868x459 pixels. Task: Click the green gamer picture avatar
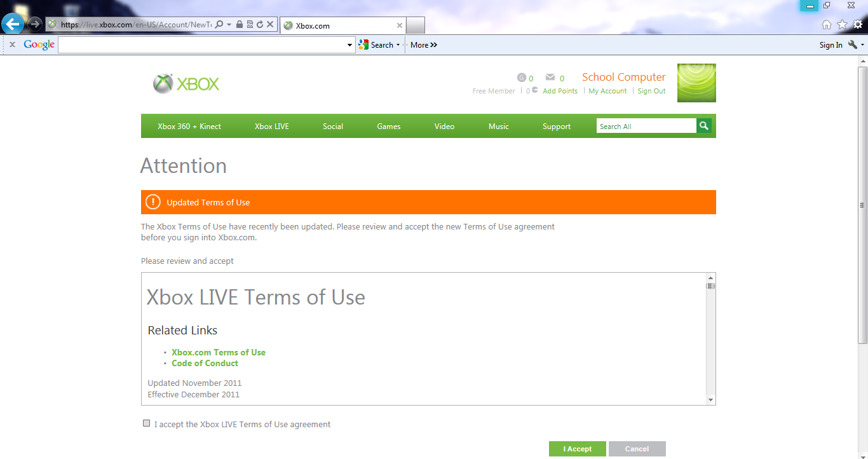(x=696, y=83)
